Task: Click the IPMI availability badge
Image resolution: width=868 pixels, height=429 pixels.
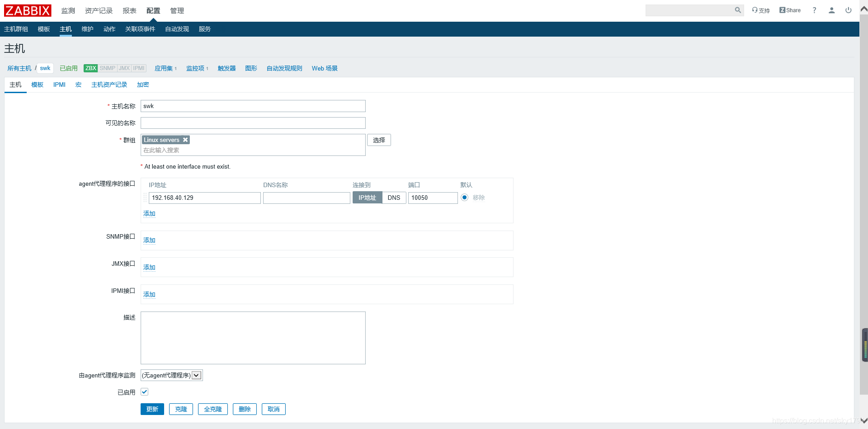Action: click(139, 68)
